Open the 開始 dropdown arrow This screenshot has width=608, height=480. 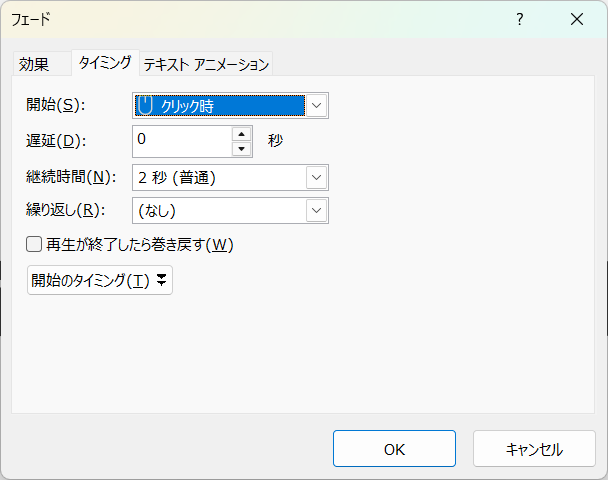316,105
